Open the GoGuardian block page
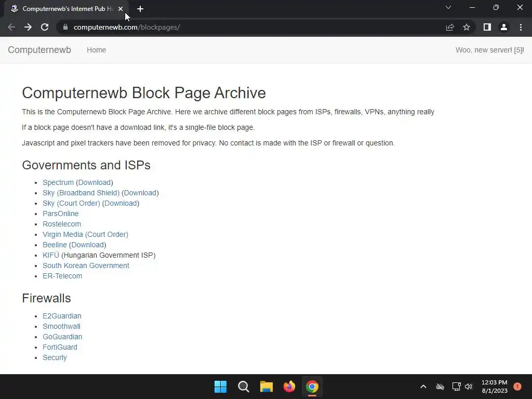The width and height of the screenshot is (532, 399). coord(62,337)
